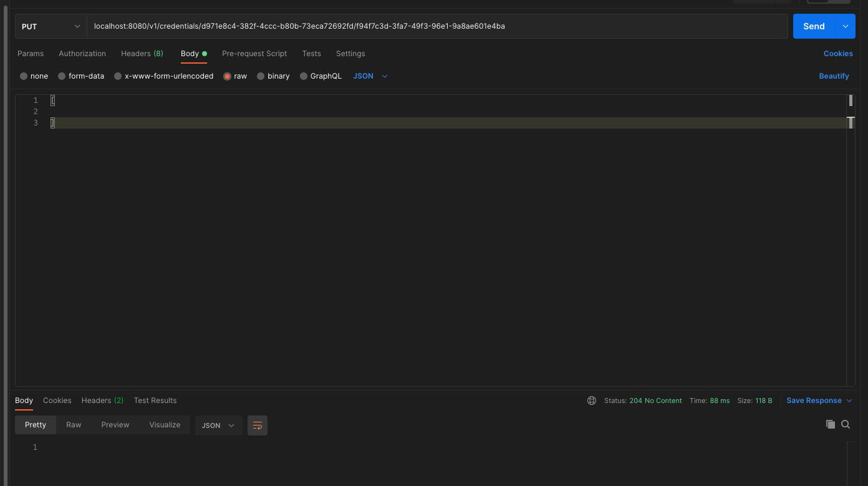Open search in the response panel
Viewport: 868px width, 486px height.
click(x=846, y=424)
